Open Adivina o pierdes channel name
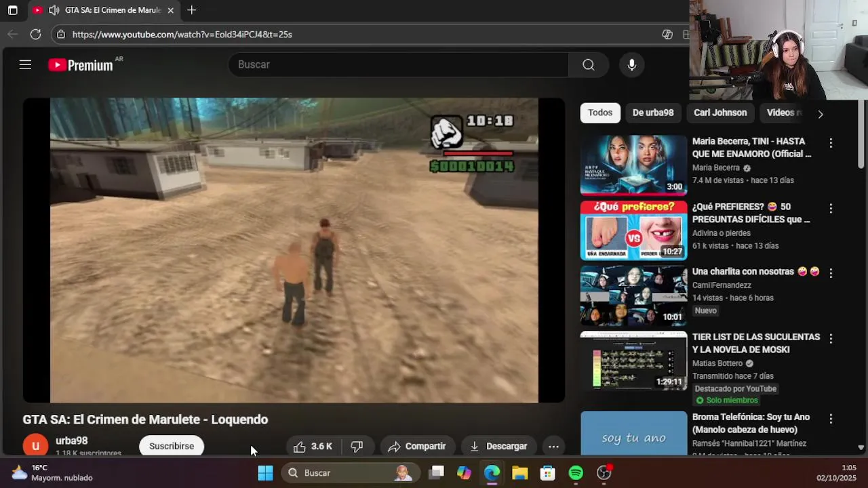 coord(722,233)
